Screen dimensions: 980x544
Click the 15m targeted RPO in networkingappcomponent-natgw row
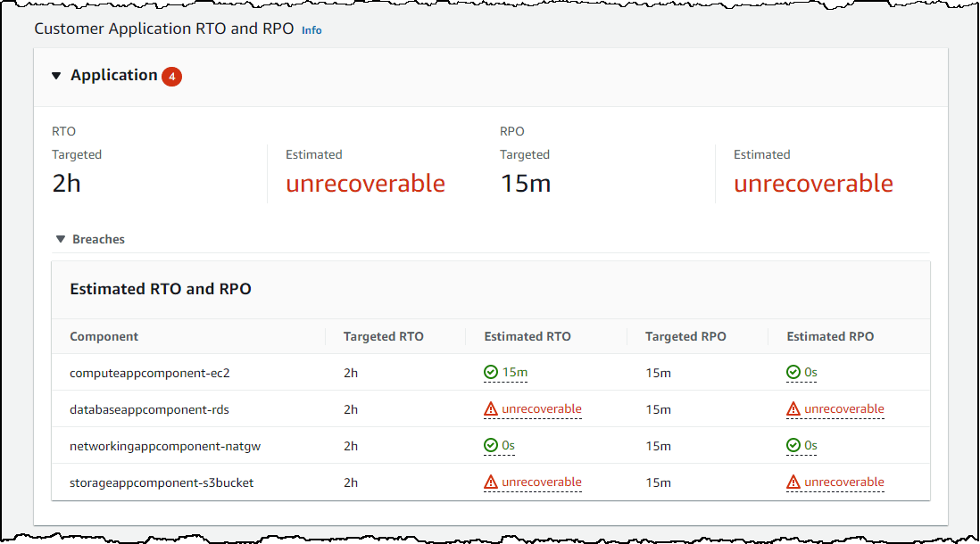click(658, 446)
